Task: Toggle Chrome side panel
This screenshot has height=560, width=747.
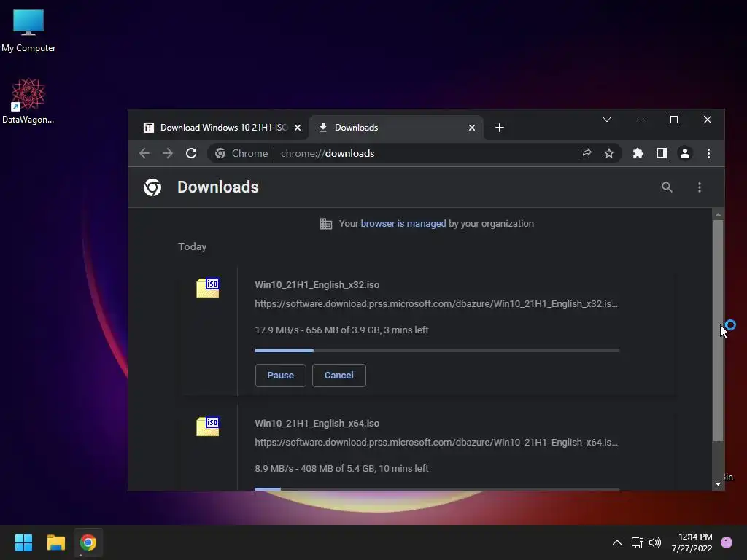Action: [x=661, y=153]
